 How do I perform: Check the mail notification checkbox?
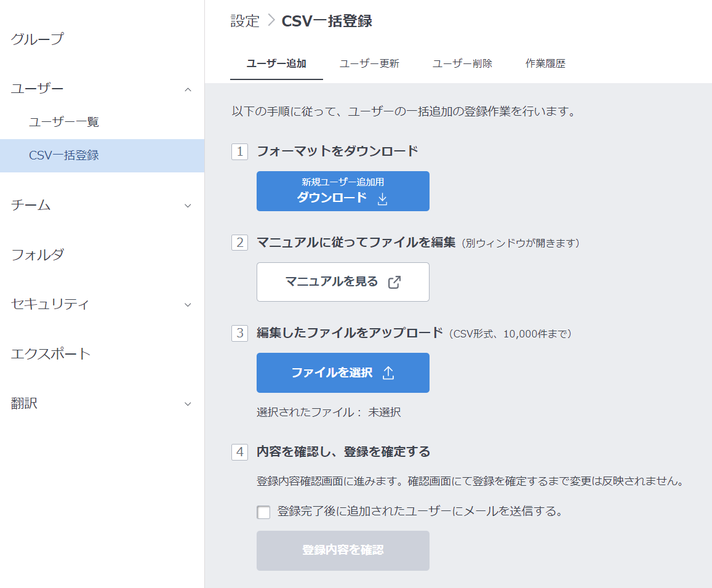263,512
